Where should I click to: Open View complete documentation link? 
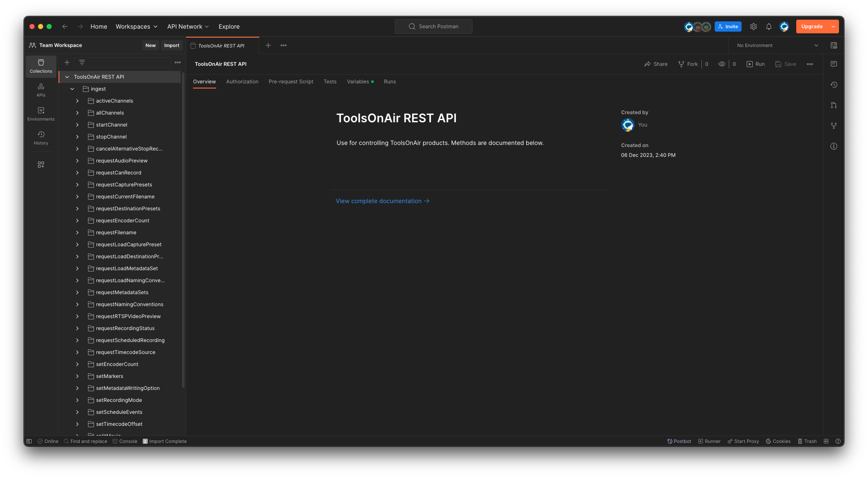pyautogui.click(x=383, y=201)
